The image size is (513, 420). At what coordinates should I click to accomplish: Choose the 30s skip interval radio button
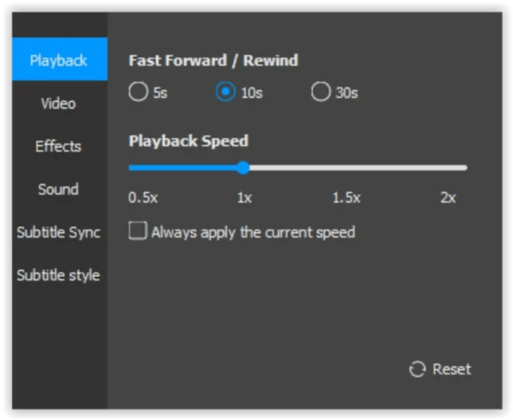point(321,91)
